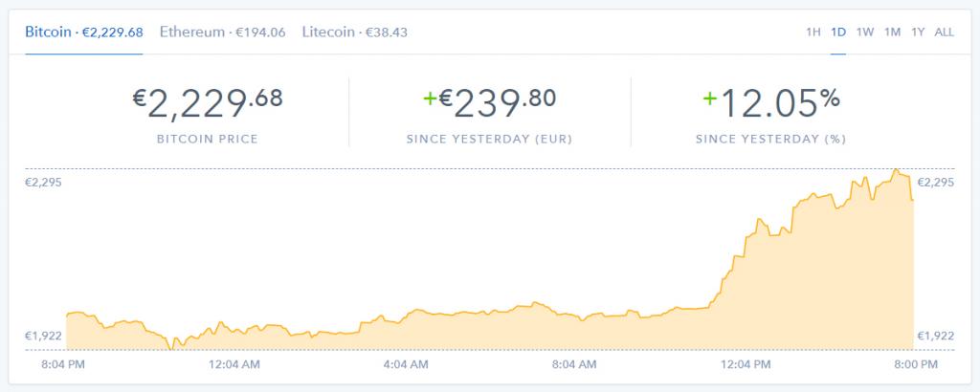980x392 pixels.
Task: Click the 12:04 AM time axis label
Action: coord(234,364)
